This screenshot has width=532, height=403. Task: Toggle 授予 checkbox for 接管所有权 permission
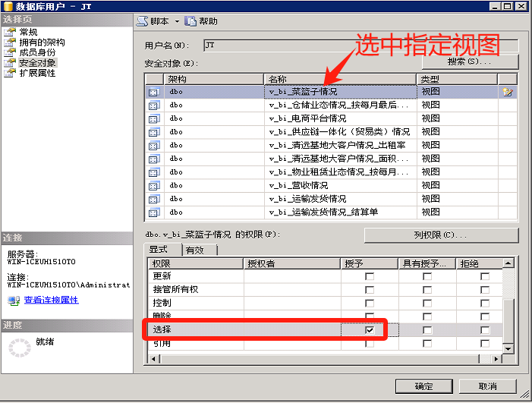370,290
